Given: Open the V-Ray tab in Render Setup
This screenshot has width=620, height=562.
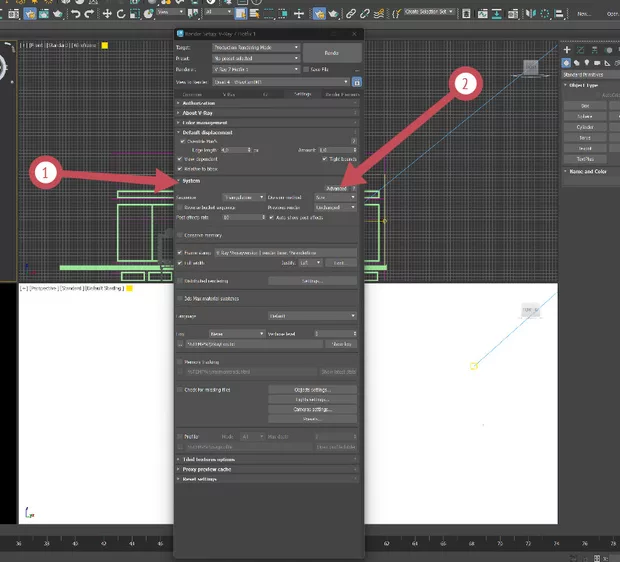Looking at the screenshot, I should click(x=229, y=93).
